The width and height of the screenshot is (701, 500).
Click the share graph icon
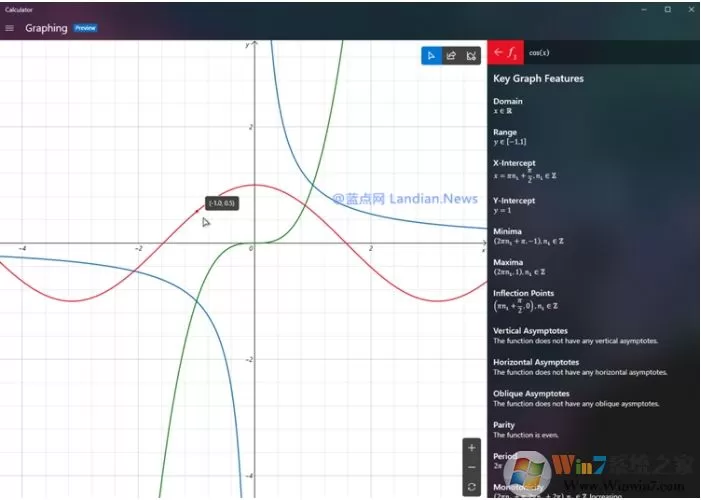click(x=451, y=56)
